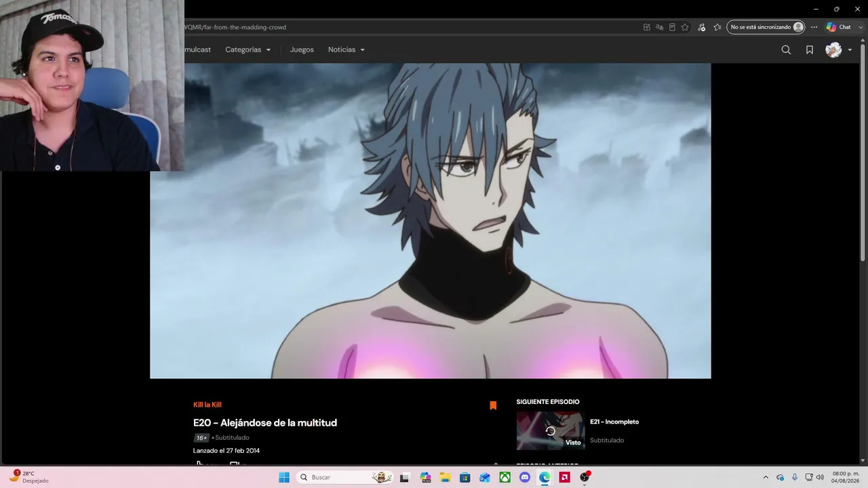This screenshot has width=868, height=488.
Task: Click the No se está sincronizando profile button
Action: [766, 27]
